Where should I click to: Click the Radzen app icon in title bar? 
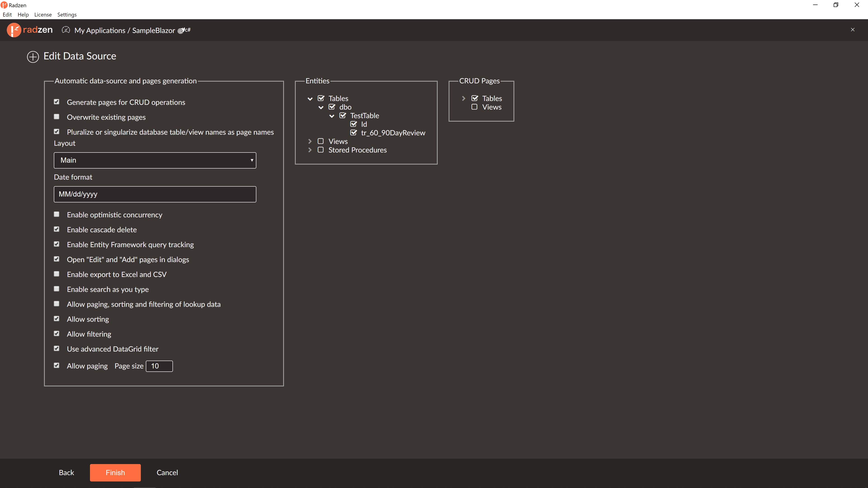[x=4, y=5]
